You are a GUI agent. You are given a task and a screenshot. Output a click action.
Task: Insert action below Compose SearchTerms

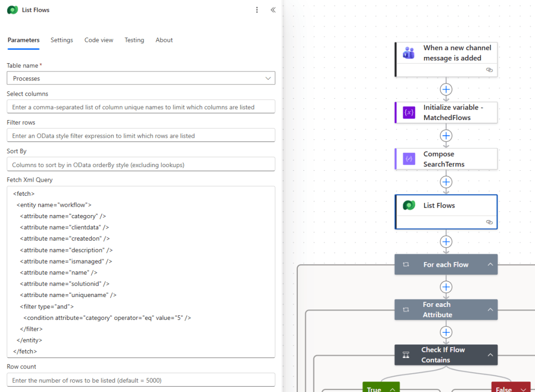[x=446, y=182]
